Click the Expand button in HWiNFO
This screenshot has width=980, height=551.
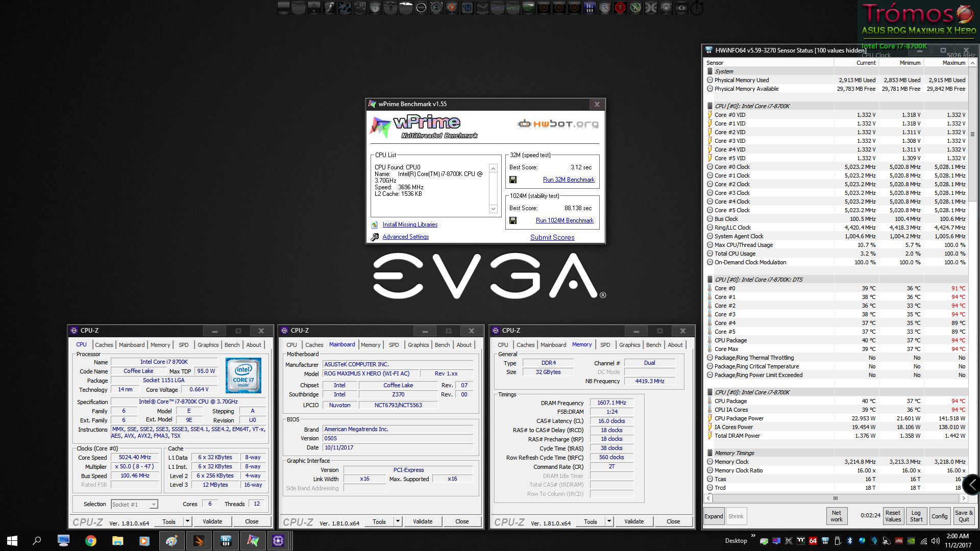[714, 516]
